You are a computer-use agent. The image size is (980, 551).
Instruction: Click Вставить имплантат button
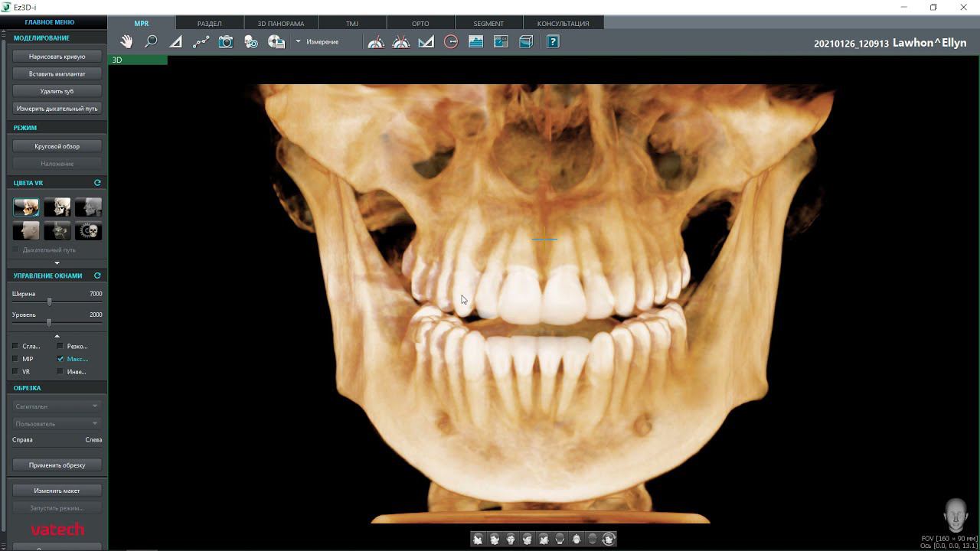[x=57, y=74]
